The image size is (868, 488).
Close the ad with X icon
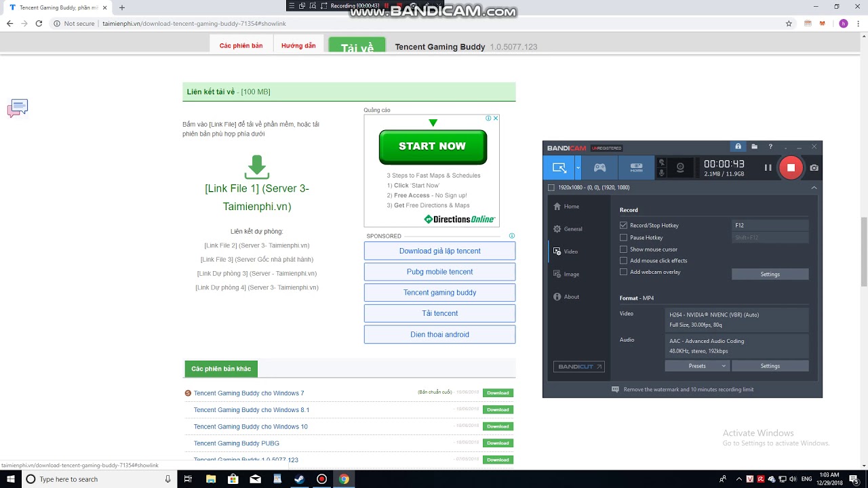(x=496, y=118)
